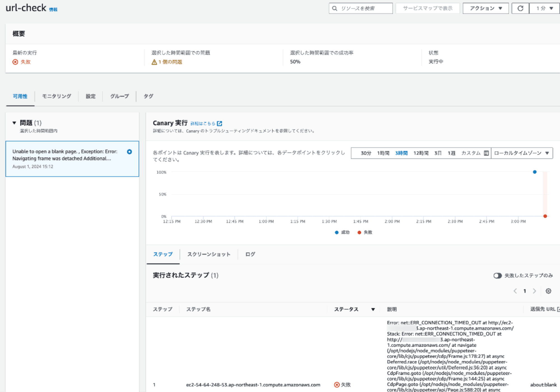This screenshot has height=392, width=560.
Task: Open the ログ sub-tab
Action: [250, 254]
